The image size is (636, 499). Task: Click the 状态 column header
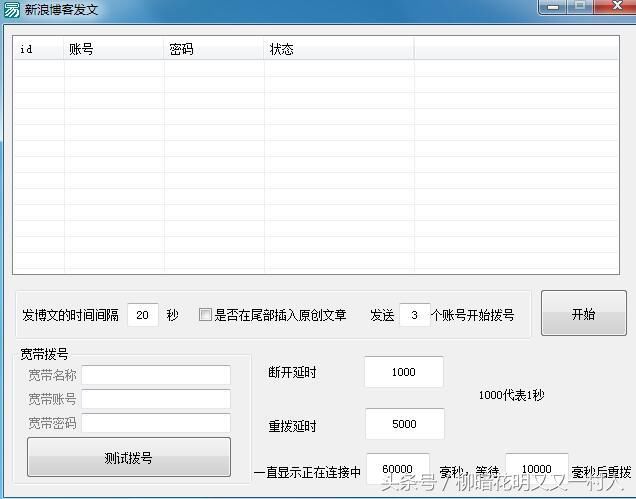point(339,49)
